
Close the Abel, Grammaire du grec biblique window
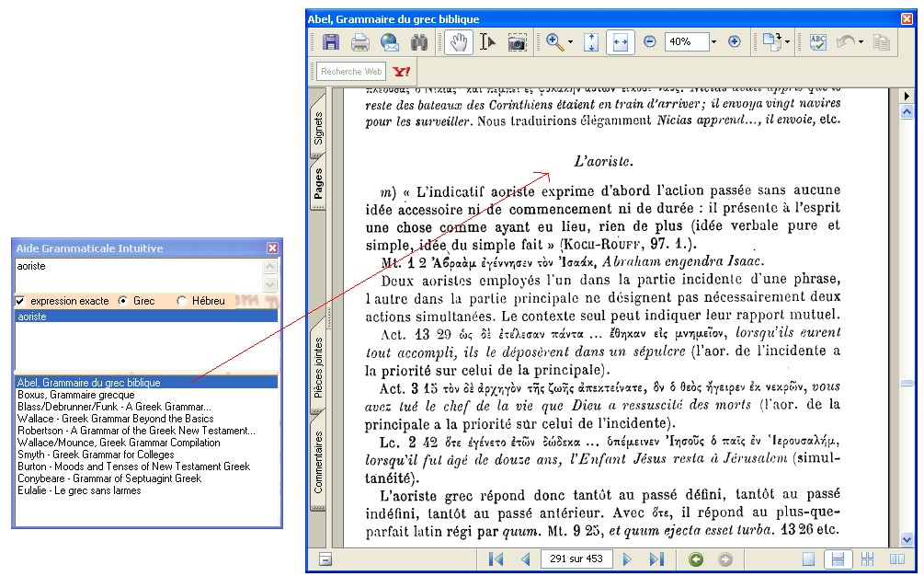(x=907, y=19)
